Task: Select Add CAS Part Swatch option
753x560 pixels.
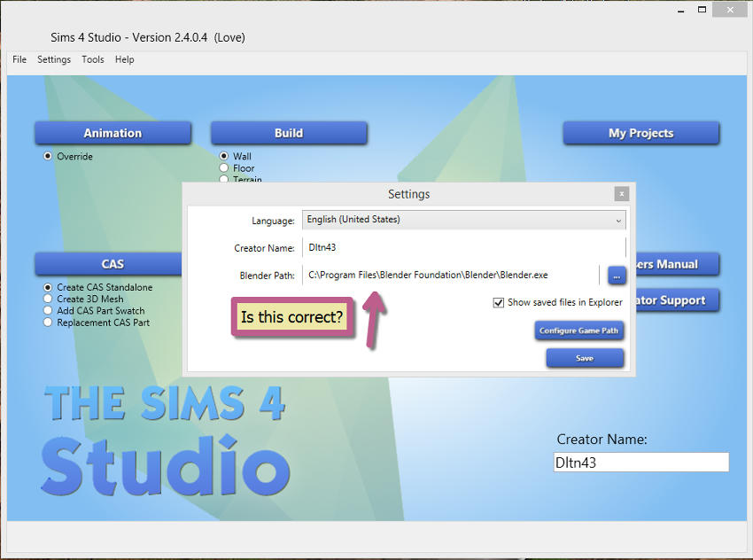Action: click(48, 311)
